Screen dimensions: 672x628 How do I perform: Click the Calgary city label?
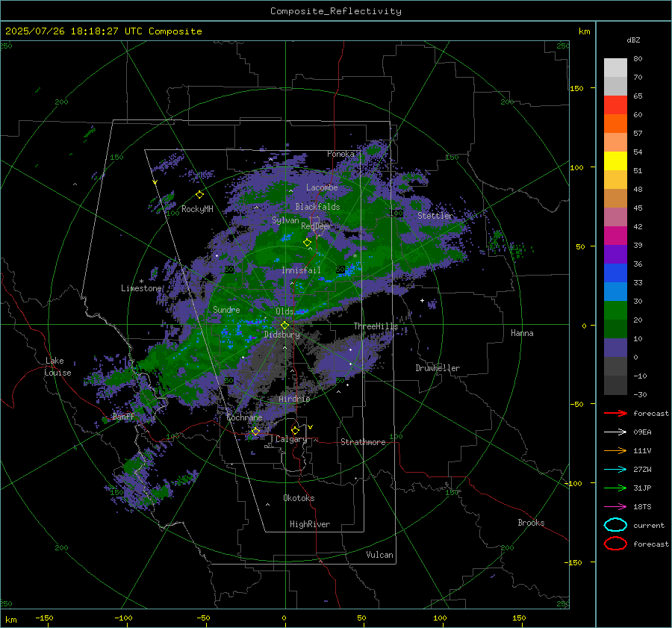291,439
